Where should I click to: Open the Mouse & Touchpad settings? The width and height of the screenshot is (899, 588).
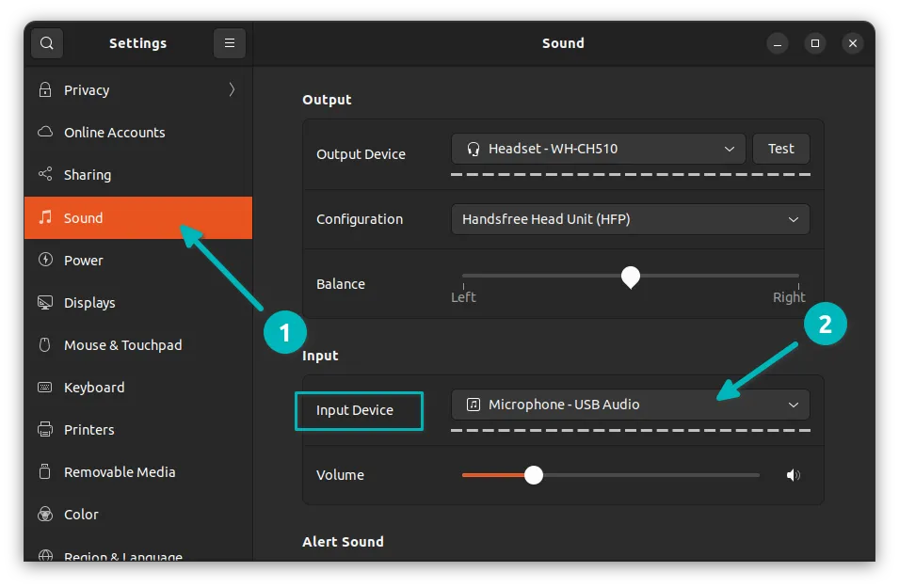click(123, 344)
